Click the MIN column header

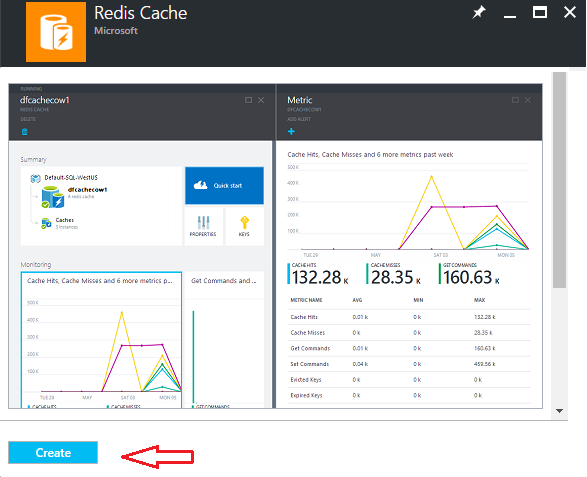(x=418, y=300)
